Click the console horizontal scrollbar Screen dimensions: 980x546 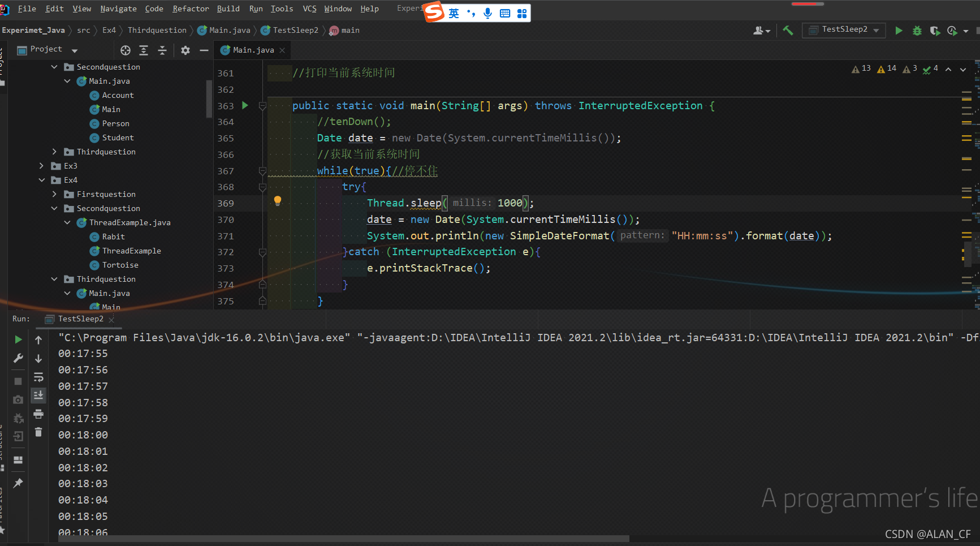click(343, 539)
